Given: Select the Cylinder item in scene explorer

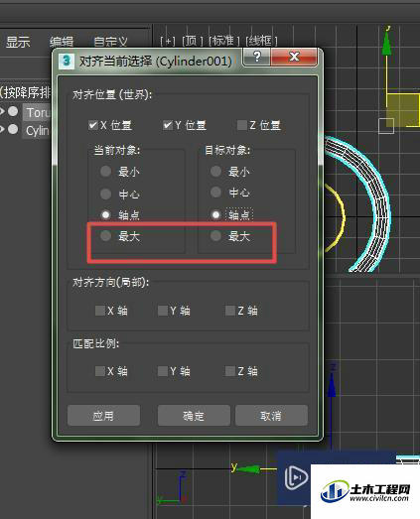Looking at the screenshot, I should tap(38, 130).
